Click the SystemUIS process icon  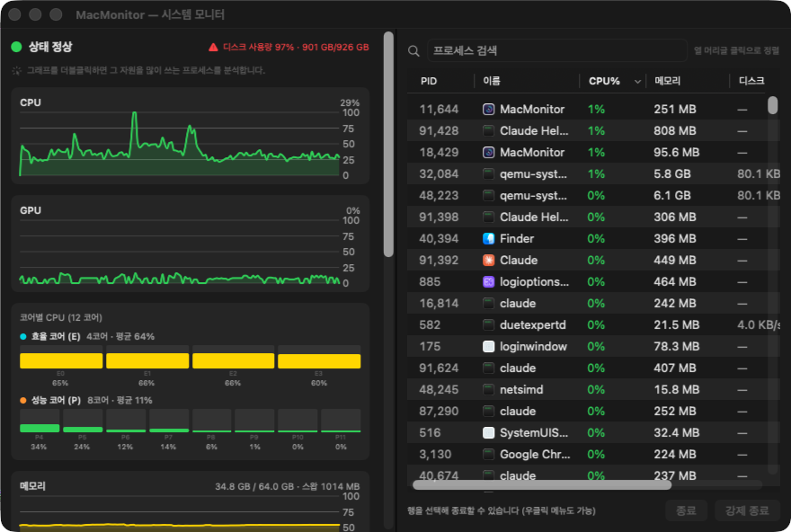[x=488, y=432]
